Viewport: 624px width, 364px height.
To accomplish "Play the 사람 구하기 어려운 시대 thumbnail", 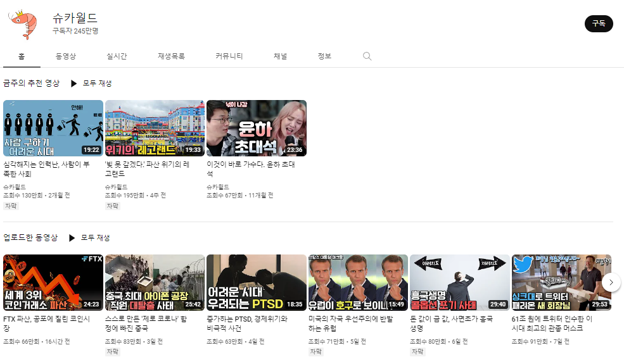I will (53, 128).
